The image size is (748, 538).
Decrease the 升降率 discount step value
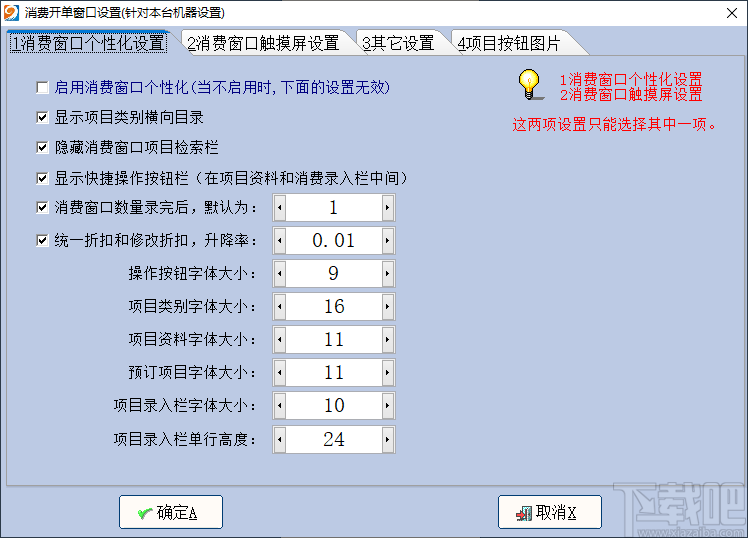(x=280, y=240)
